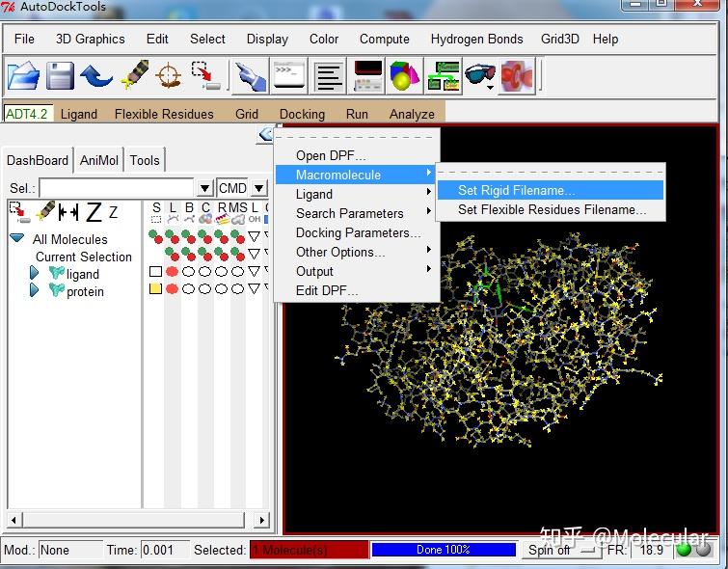Open the CMD dropdown arrow

pos(259,188)
